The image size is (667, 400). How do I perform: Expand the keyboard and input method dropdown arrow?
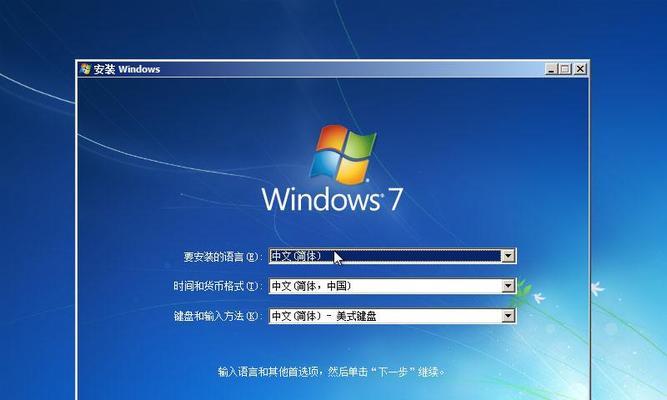508,316
